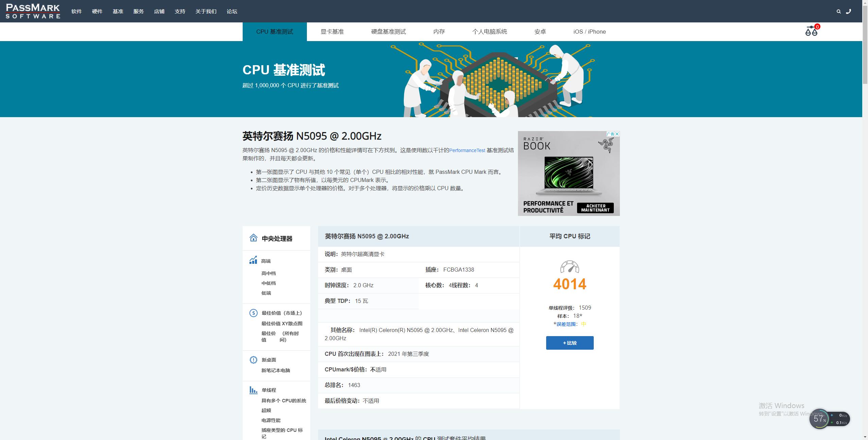The width and height of the screenshot is (868, 440).
Task: Click the home icon beside 中央处理器
Action: pyautogui.click(x=253, y=238)
